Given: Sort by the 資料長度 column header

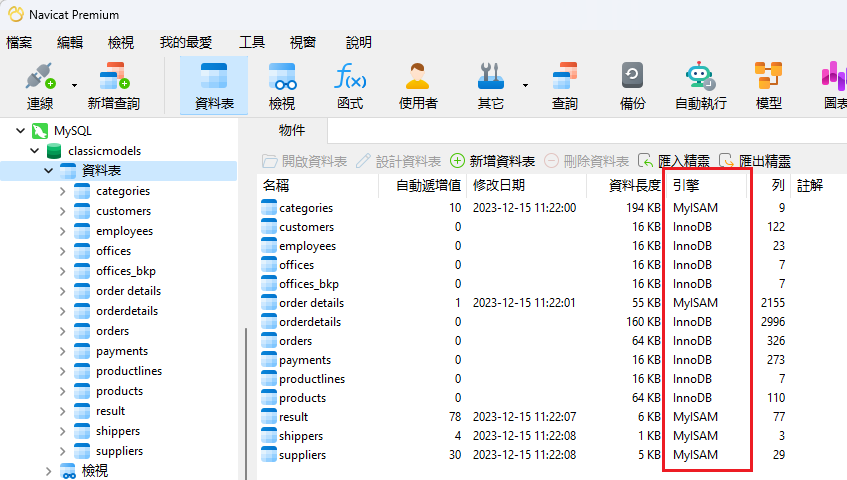Looking at the screenshot, I should pos(625,186).
